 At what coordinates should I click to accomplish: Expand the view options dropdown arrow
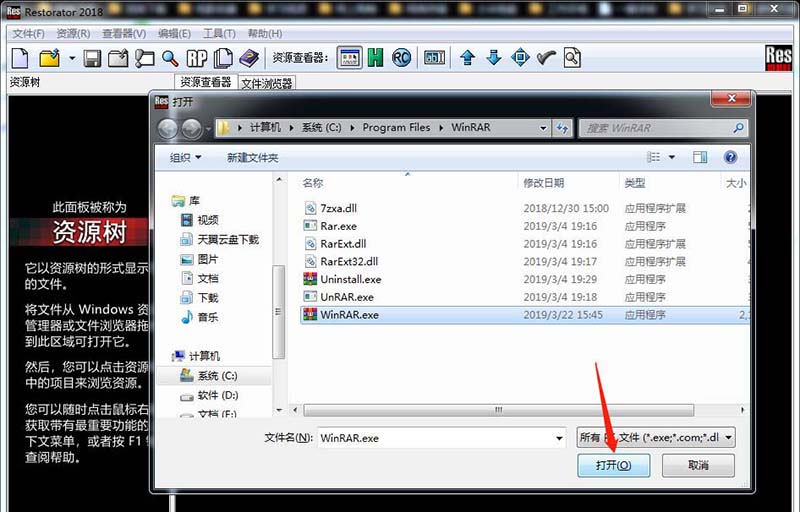coord(672,157)
